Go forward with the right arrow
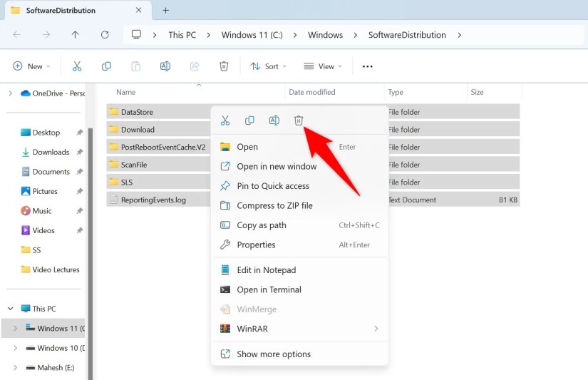The height and width of the screenshot is (380, 588). click(46, 35)
